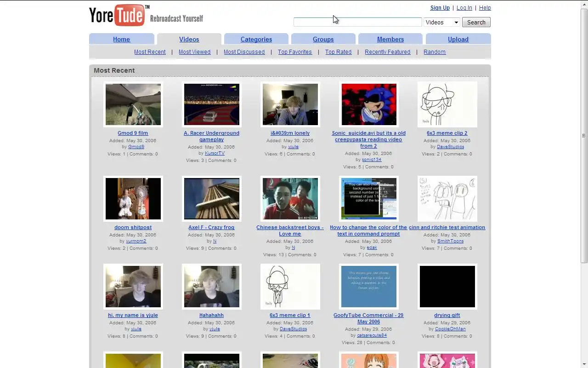The height and width of the screenshot is (368, 588).
Task: Switch to the Members tab
Action: click(x=390, y=39)
